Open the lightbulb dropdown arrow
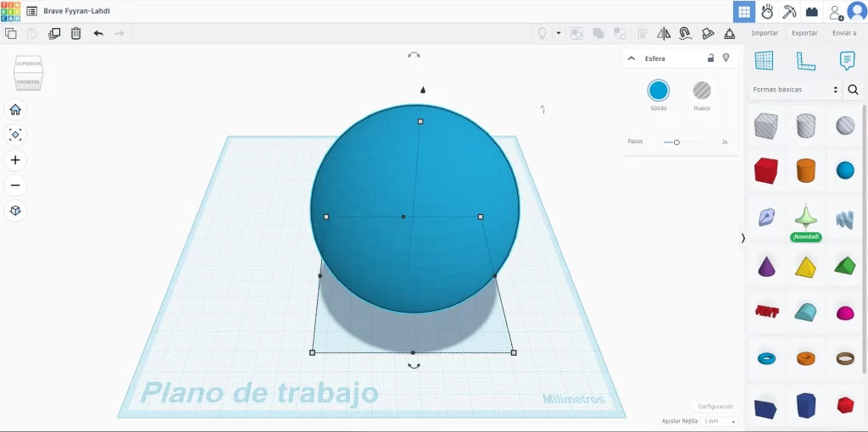The image size is (868, 432). pos(558,34)
